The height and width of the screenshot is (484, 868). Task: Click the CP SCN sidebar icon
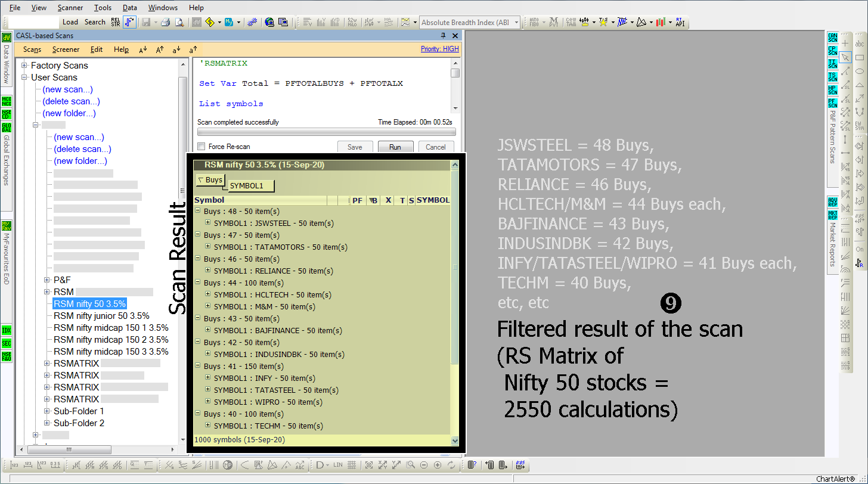click(x=833, y=50)
